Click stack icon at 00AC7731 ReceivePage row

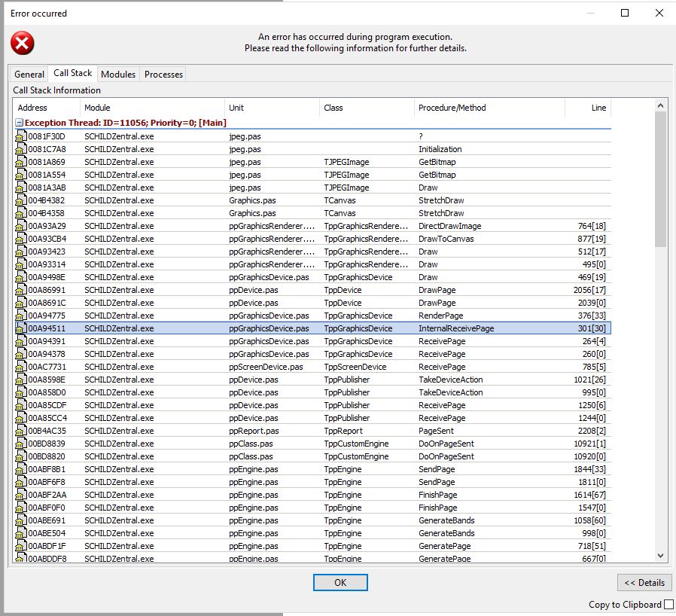coord(20,367)
